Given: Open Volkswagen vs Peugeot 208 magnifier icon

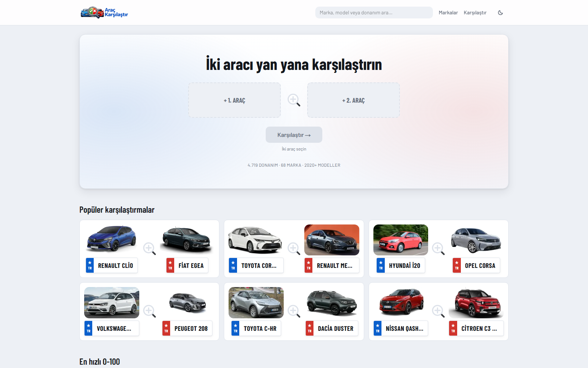Looking at the screenshot, I should (x=150, y=311).
